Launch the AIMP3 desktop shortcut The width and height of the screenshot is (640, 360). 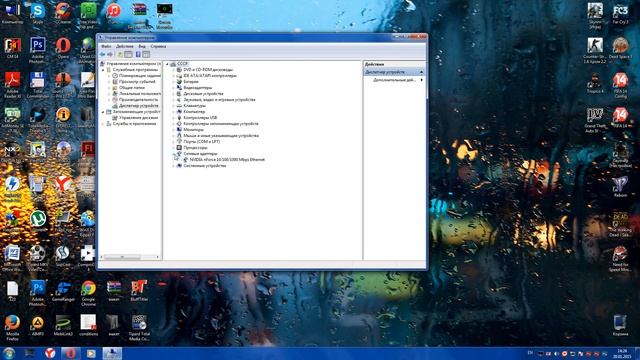tap(38, 326)
